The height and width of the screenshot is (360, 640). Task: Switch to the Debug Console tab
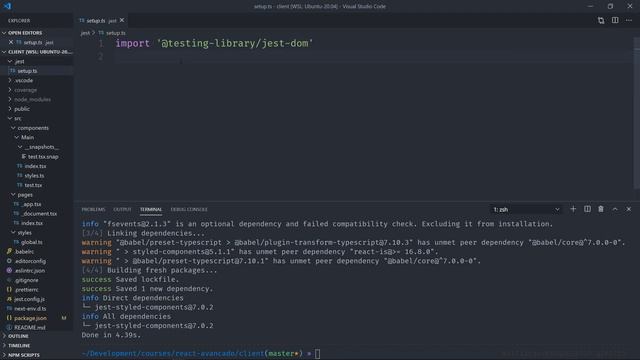(189, 209)
